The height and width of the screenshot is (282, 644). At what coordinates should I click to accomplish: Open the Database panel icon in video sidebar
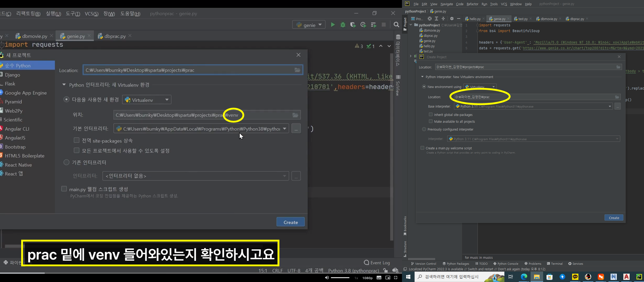(x=398, y=37)
